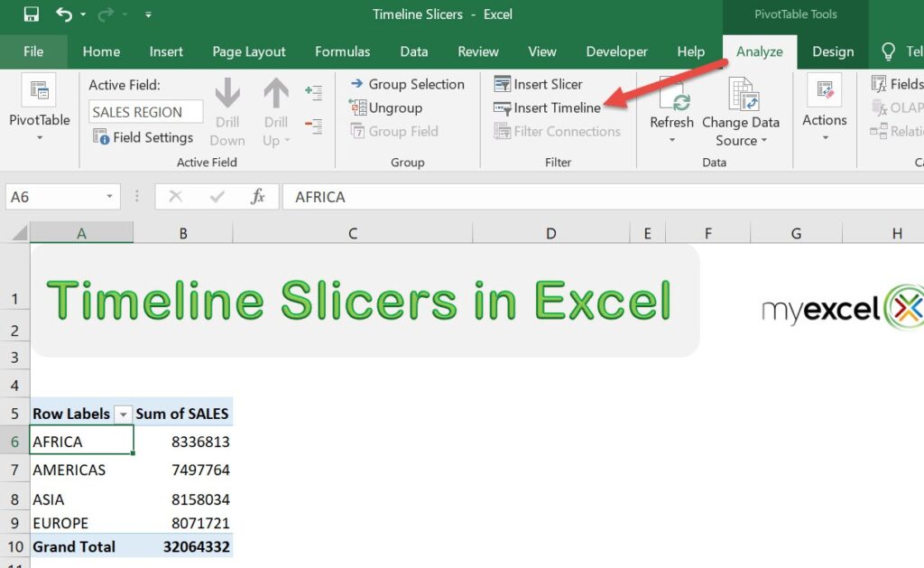924x568 pixels.
Task: Open the Row Labels filter dropdown
Action: [124, 414]
